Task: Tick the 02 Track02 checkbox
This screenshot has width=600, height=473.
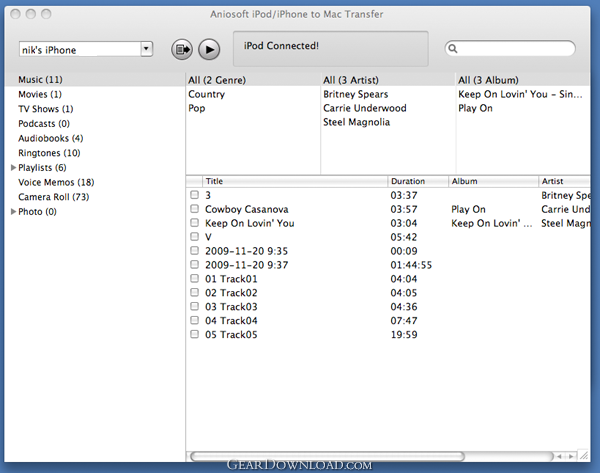Action: [194, 292]
